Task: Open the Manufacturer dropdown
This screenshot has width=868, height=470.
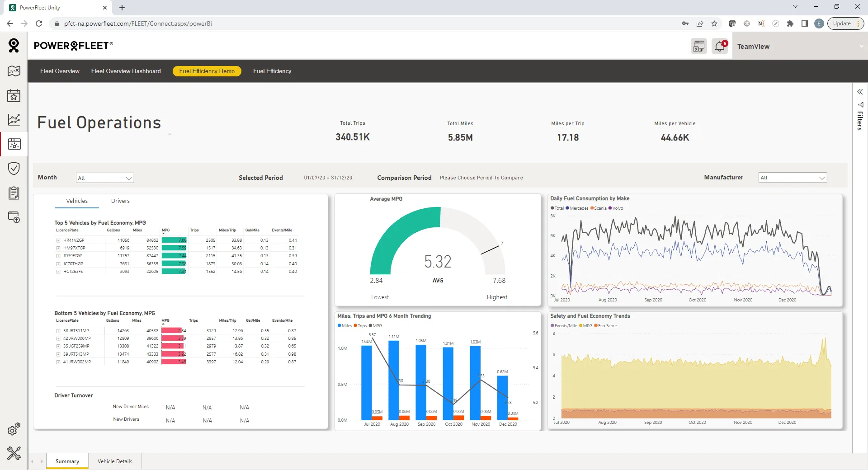Action: (793, 178)
